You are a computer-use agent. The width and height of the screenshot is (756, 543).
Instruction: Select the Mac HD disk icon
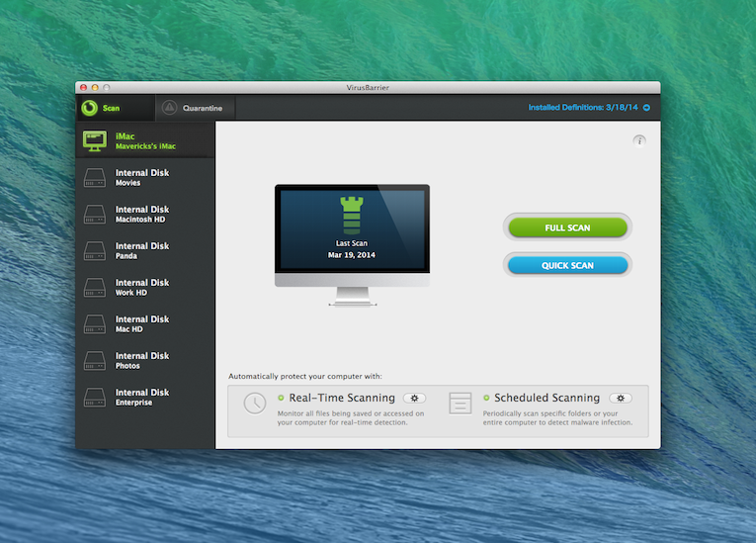coord(95,324)
